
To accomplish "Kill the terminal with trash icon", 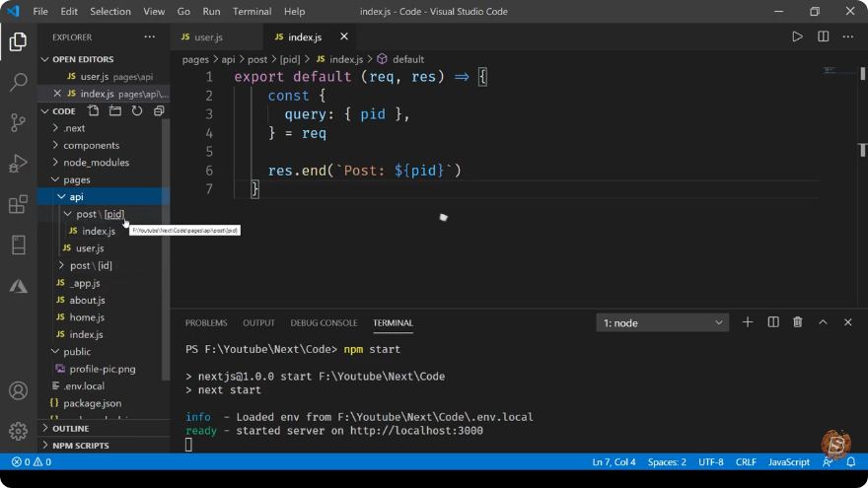I will [x=797, y=322].
